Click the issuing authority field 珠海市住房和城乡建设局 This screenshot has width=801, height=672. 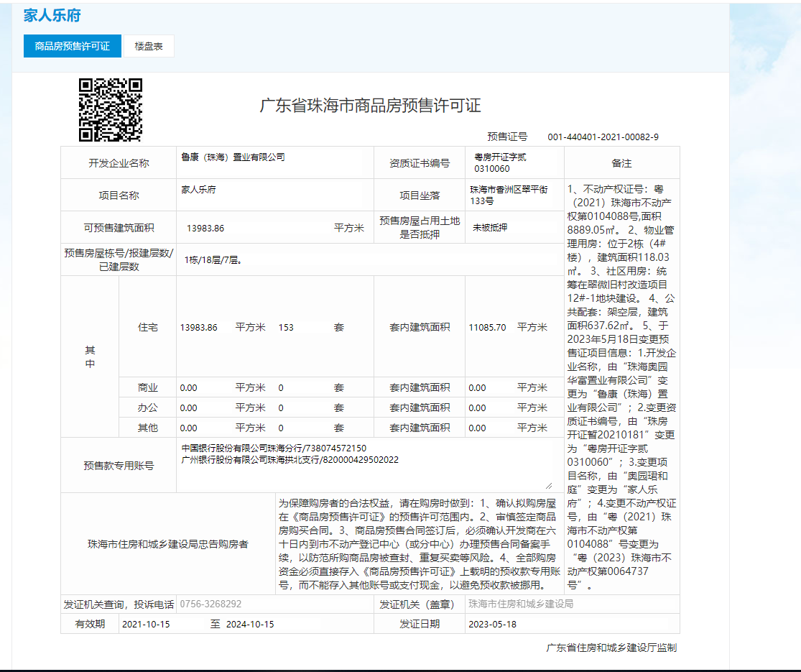pyautogui.click(x=521, y=604)
